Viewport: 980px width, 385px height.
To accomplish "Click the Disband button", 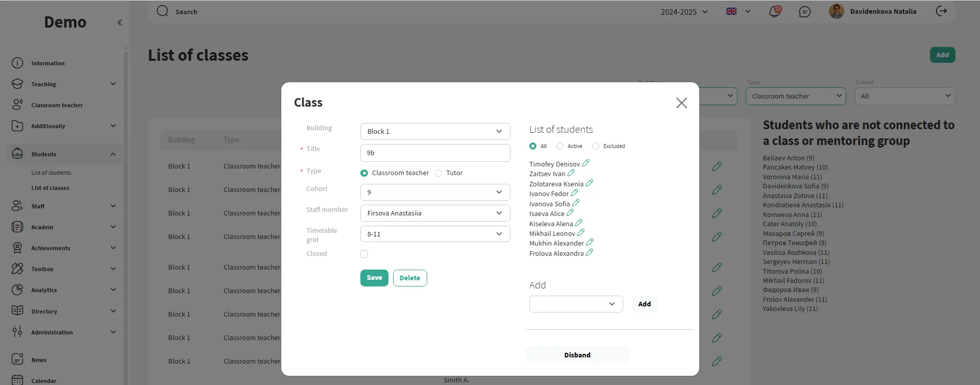I will coord(577,355).
